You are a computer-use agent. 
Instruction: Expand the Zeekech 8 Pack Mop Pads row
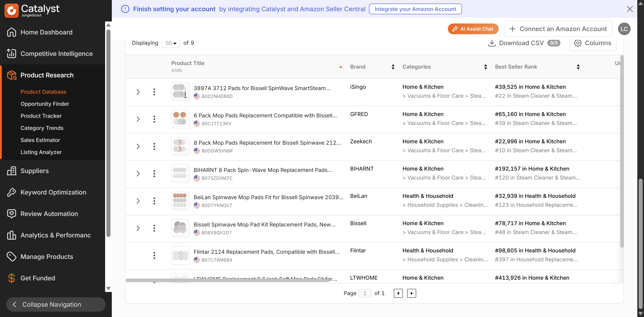point(138,146)
